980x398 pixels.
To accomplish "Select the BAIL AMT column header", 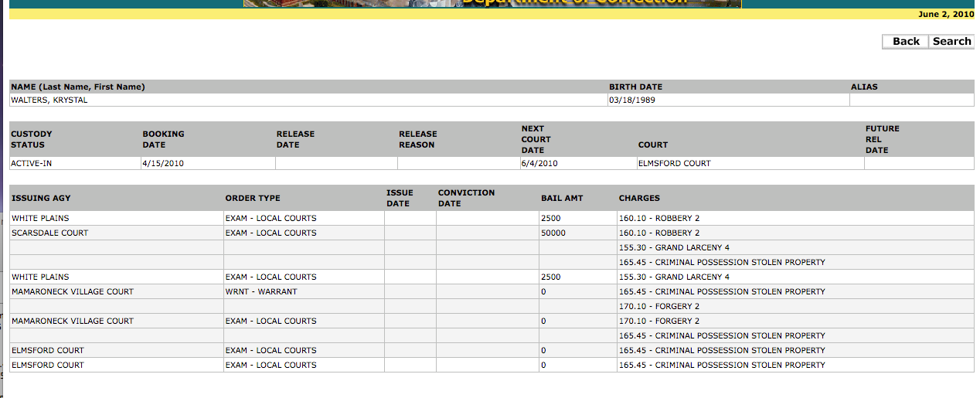I will 562,199.
